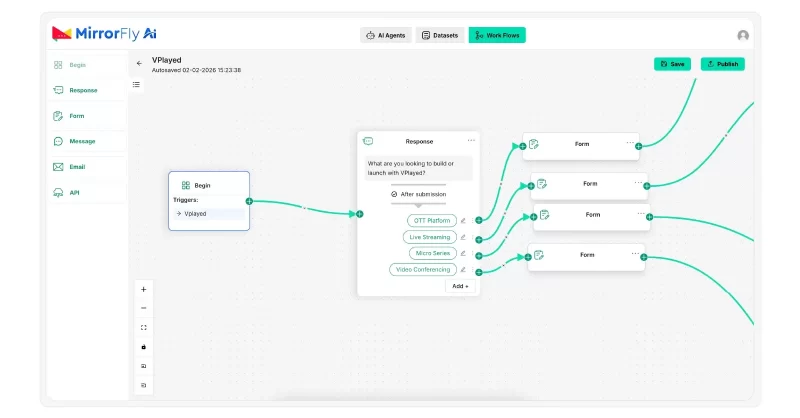The image size is (800, 418).
Task: Click the output connector of the topmost Form node
Action: click(x=638, y=146)
